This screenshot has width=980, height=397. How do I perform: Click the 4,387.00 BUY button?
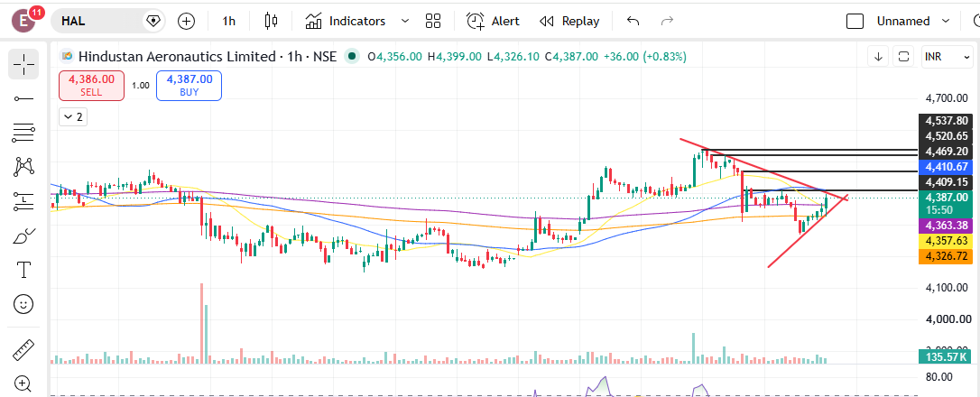189,85
